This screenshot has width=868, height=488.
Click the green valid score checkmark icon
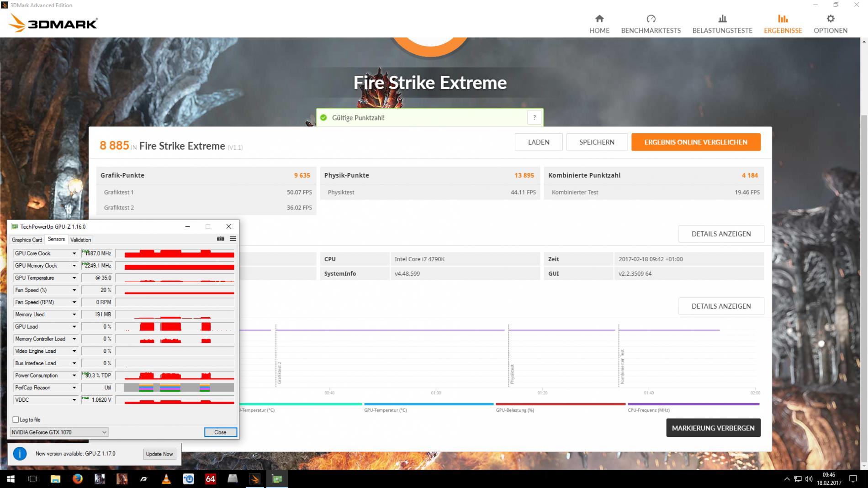click(x=323, y=118)
